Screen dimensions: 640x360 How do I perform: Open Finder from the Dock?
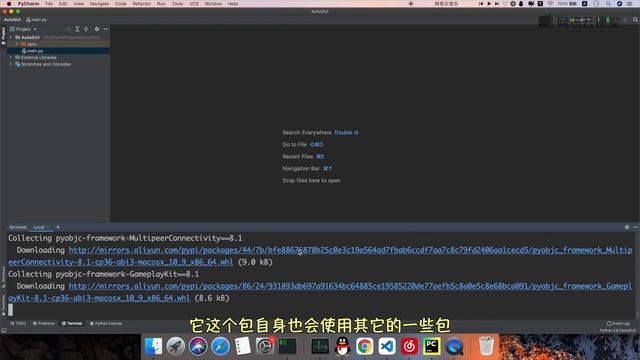click(153, 346)
